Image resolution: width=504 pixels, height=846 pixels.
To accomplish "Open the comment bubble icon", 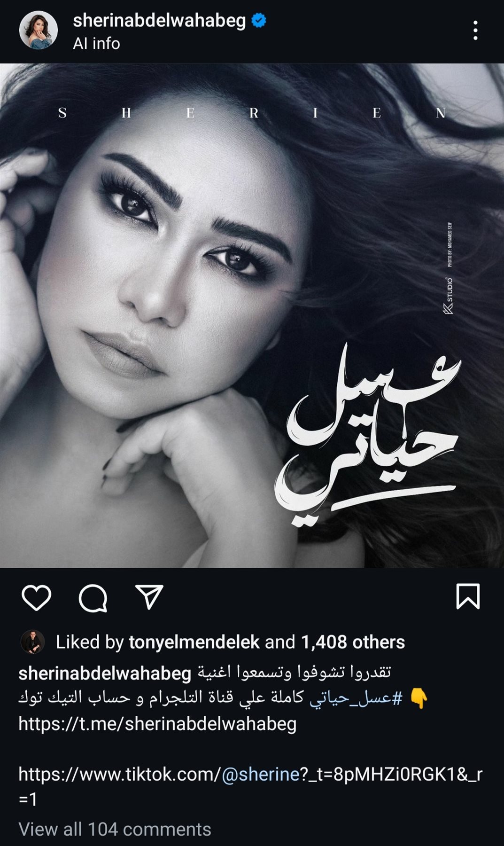I will point(93,598).
